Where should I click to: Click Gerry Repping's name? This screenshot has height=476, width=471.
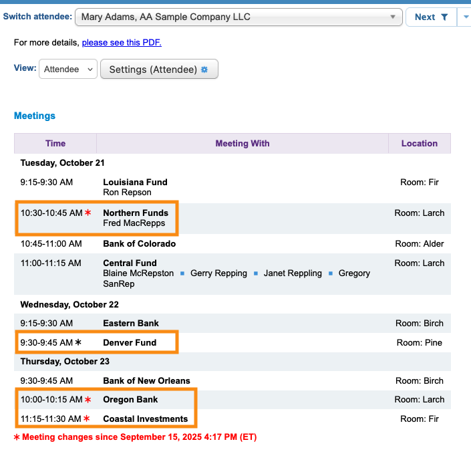tap(218, 273)
